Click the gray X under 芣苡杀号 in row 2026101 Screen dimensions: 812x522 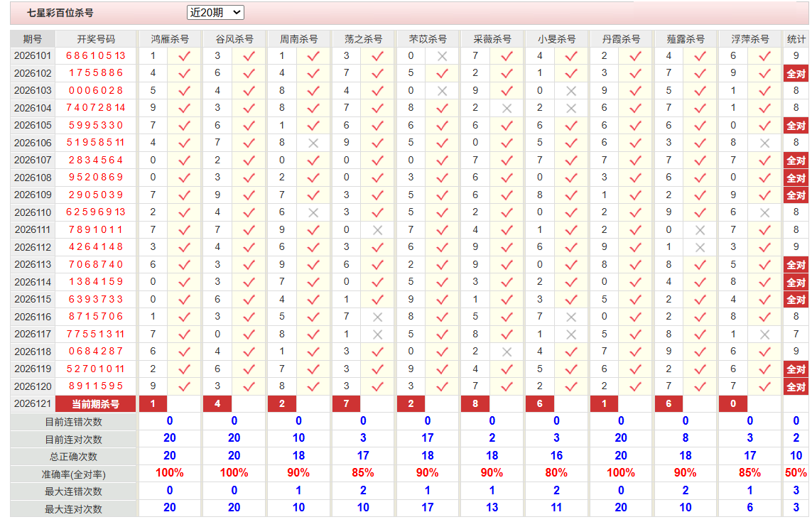442,56
